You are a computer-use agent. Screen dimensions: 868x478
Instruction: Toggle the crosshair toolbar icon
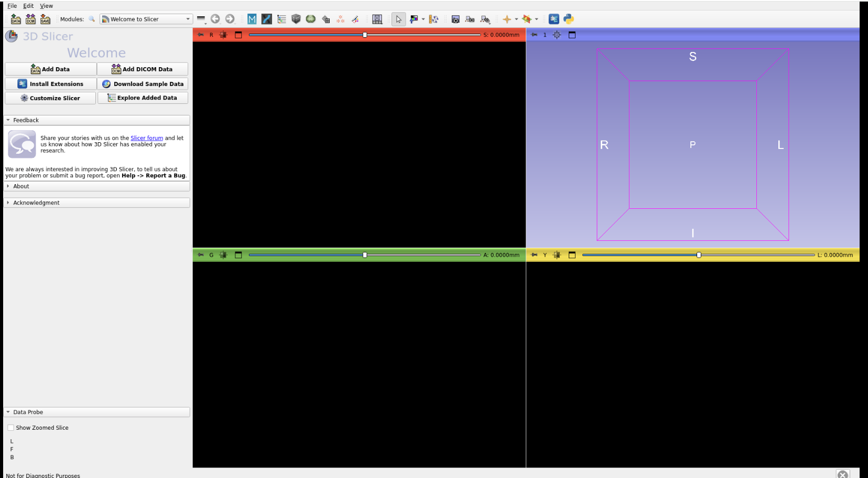point(507,19)
